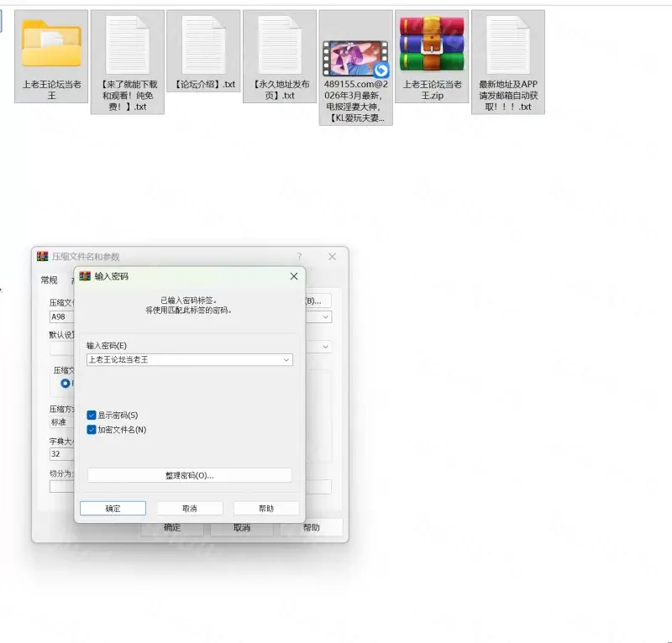Screen dimensions: 672x643
Task: Toggle the 加密文件名(N) checkbox
Action: pyautogui.click(x=92, y=430)
